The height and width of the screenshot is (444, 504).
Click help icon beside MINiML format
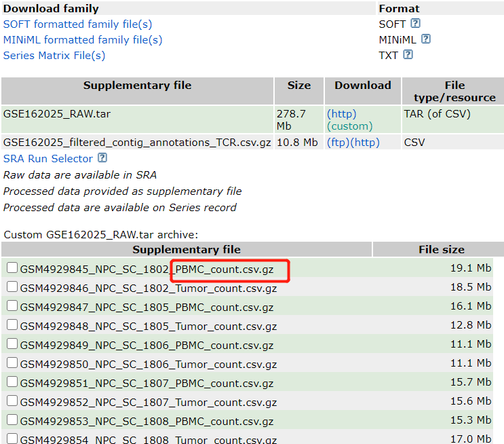[x=425, y=39]
